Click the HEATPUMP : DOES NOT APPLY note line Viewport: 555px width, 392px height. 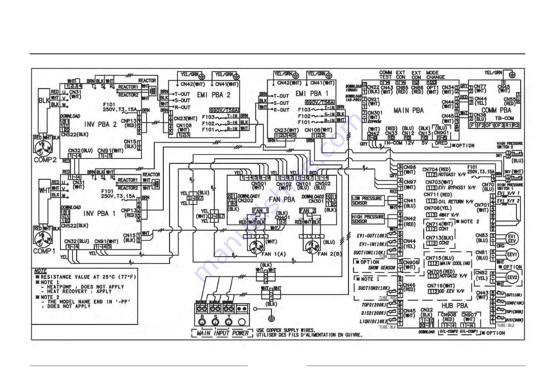83,287
